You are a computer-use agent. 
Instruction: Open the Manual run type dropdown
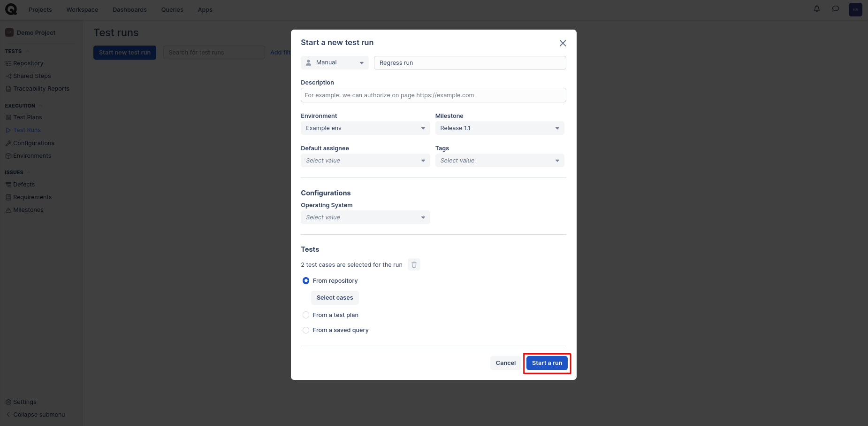click(x=335, y=62)
